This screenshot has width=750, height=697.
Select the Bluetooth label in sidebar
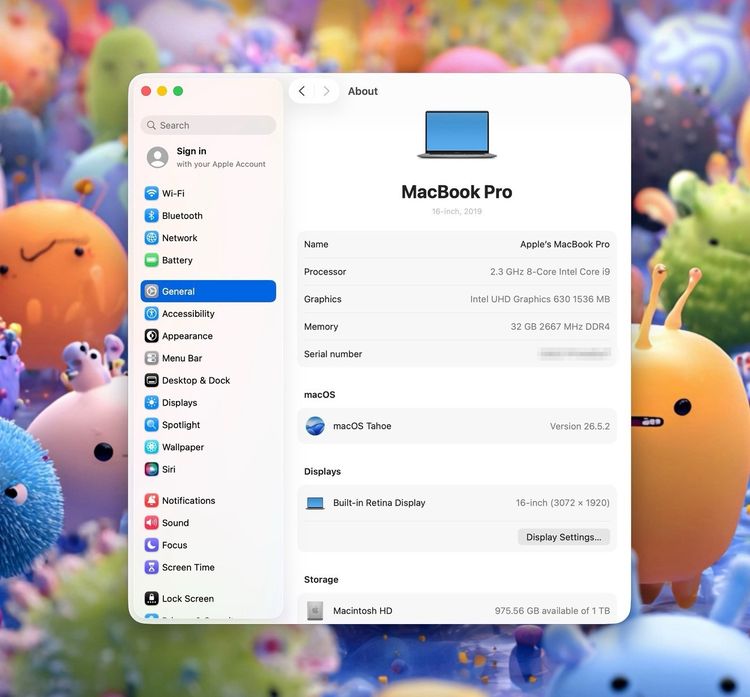(182, 216)
